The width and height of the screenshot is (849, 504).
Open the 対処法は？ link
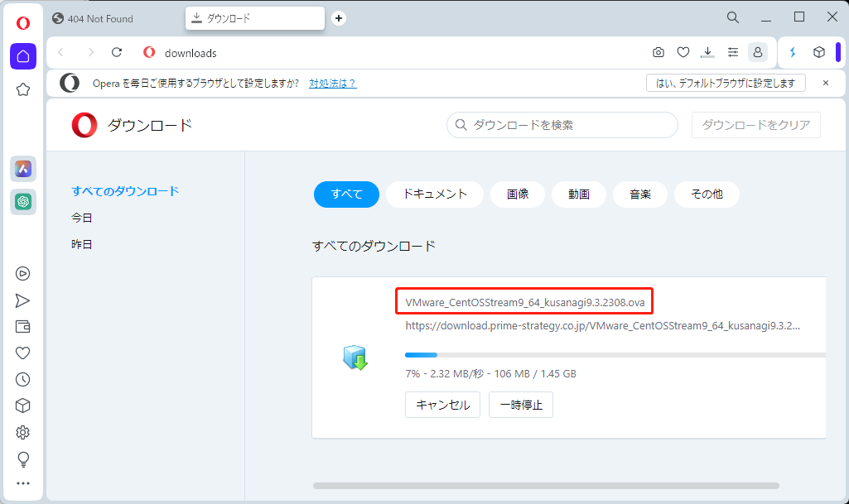point(332,84)
